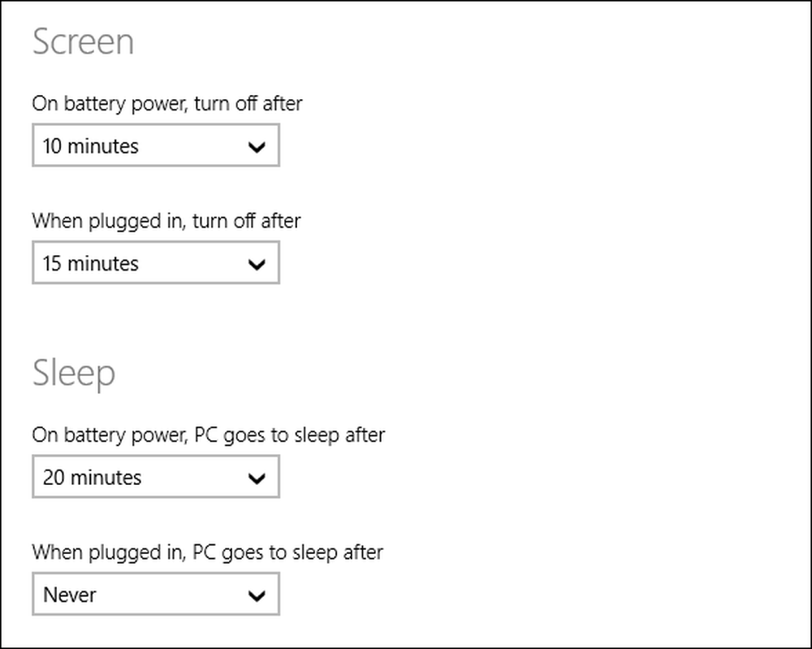Click 'On battery power, turn off after' label
This screenshot has width=812, height=649.
[x=167, y=104]
